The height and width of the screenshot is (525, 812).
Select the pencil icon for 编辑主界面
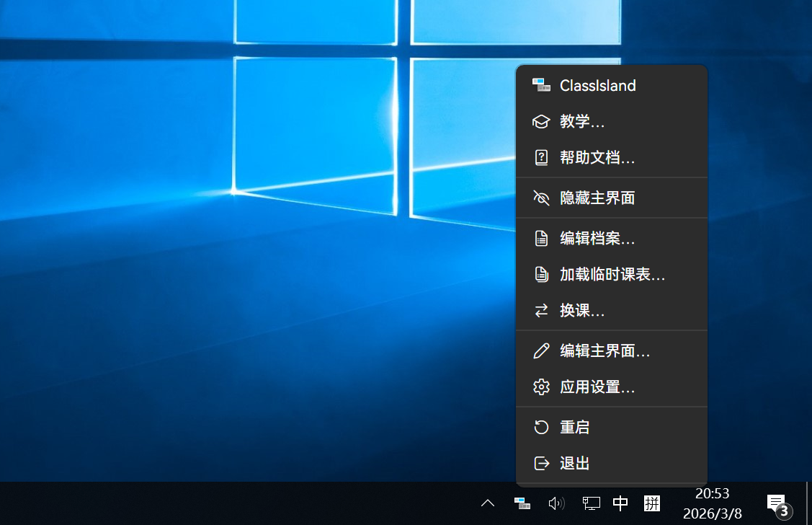pyautogui.click(x=541, y=350)
